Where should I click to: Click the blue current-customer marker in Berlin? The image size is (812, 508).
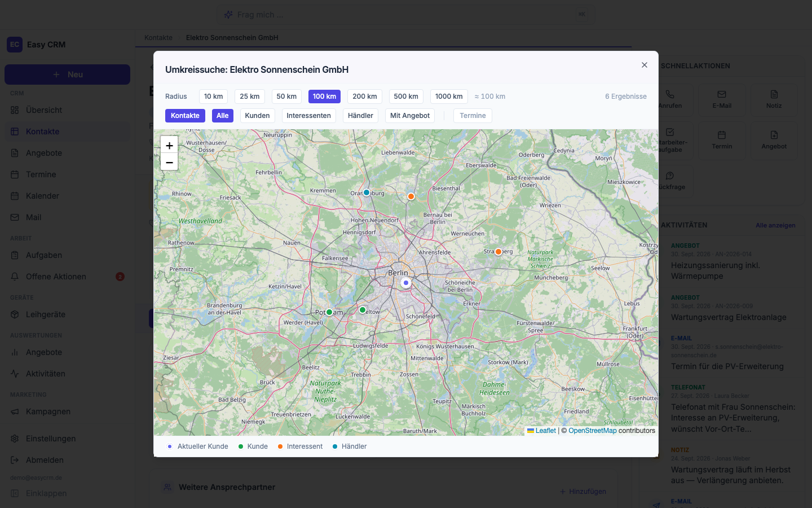click(406, 283)
